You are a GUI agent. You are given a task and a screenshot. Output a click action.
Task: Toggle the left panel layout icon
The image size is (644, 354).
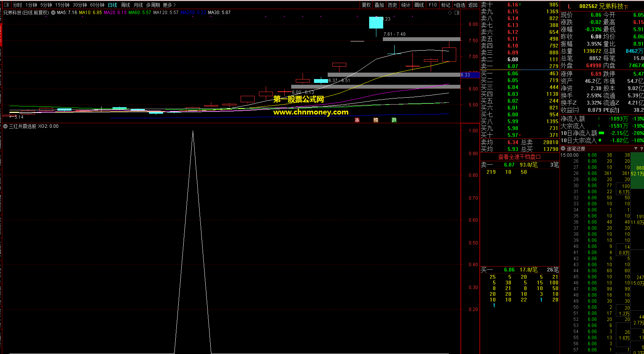(6, 5)
